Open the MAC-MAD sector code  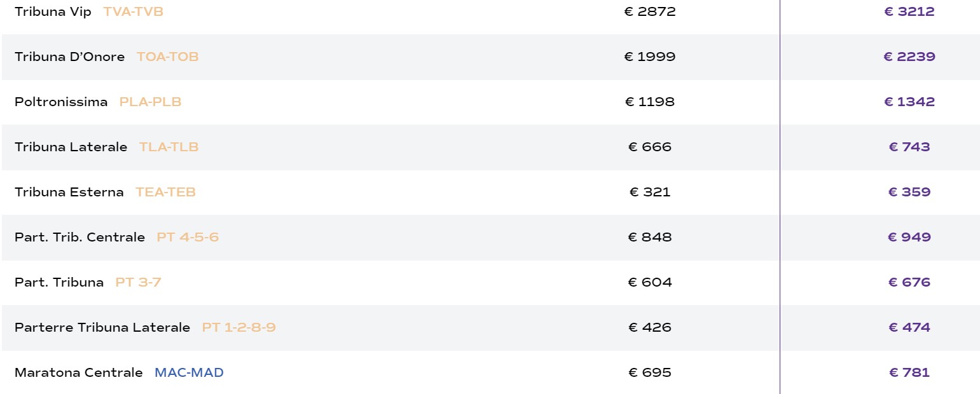click(x=189, y=373)
